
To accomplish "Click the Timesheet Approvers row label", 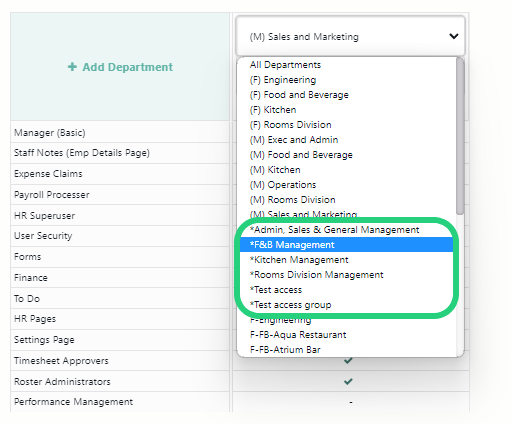I will tap(61, 361).
